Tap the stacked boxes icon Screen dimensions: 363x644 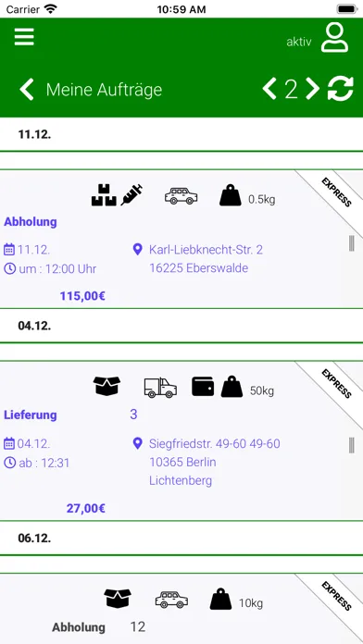click(104, 195)
